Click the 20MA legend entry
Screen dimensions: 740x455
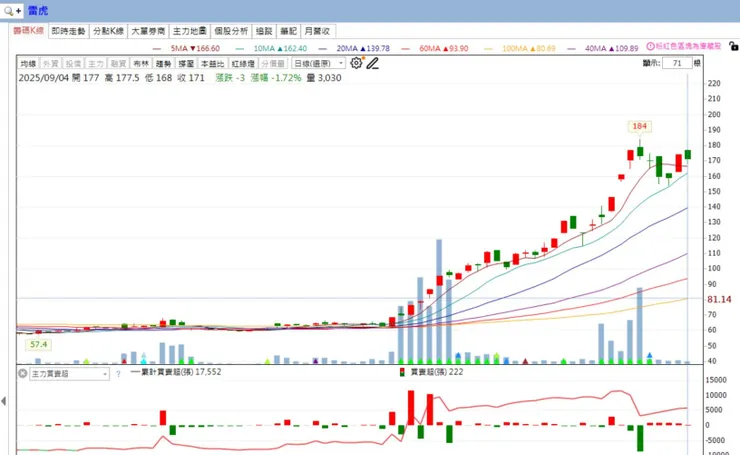pyautogui.click(x=354, y=48)
